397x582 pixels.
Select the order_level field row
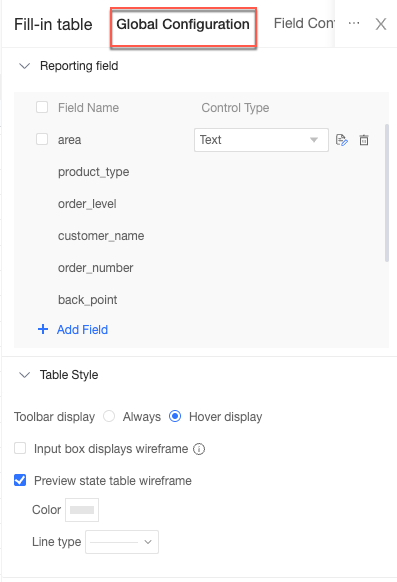87,204
